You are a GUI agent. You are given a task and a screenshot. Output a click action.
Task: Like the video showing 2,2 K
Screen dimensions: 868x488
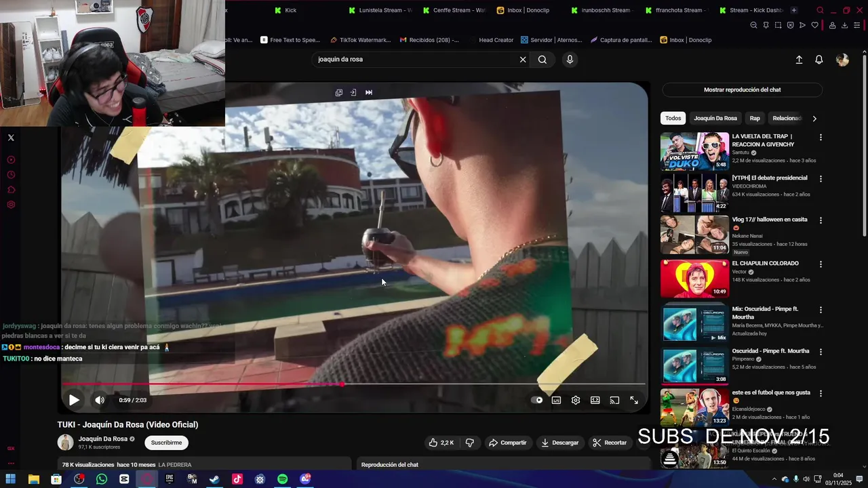pos(441,443)
